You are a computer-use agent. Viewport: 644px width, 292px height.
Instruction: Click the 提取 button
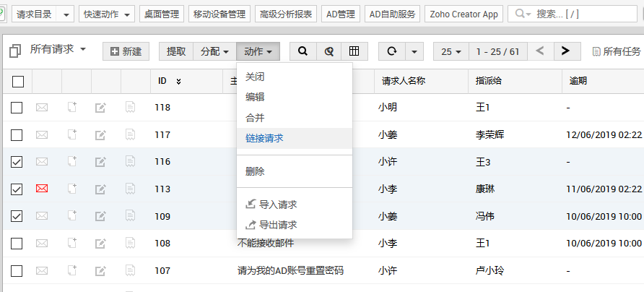pos(176,51)
